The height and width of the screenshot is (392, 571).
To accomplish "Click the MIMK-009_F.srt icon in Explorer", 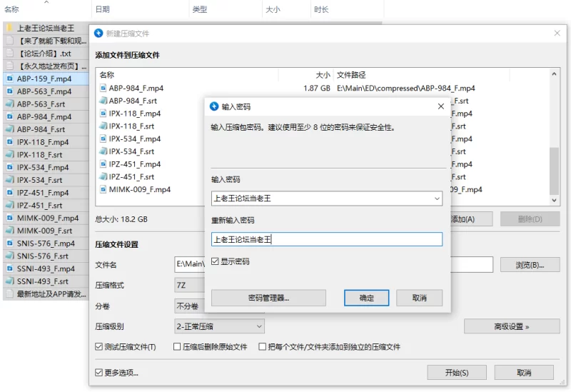I will pyautogui.click(x=10, y=230).
